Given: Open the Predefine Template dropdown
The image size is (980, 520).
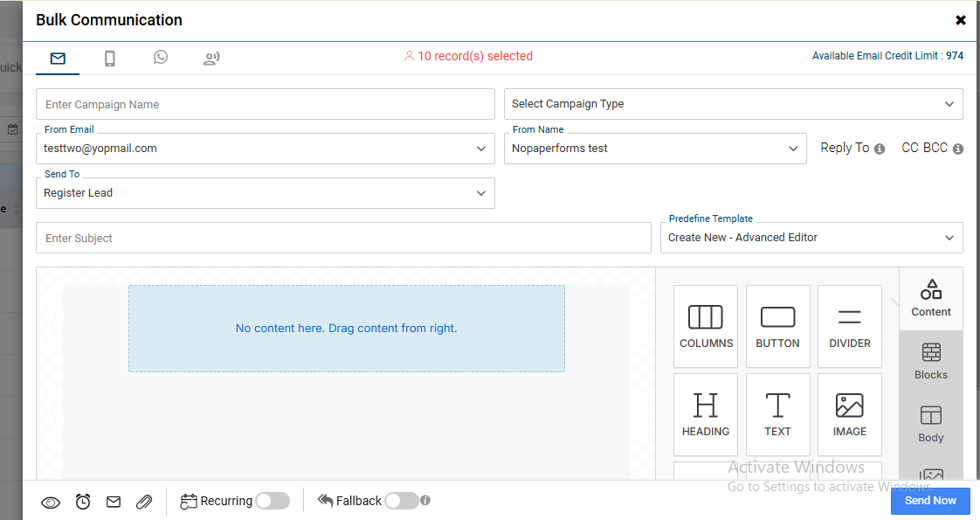Looking at the screenshot, I should click(x=811, y=238).
